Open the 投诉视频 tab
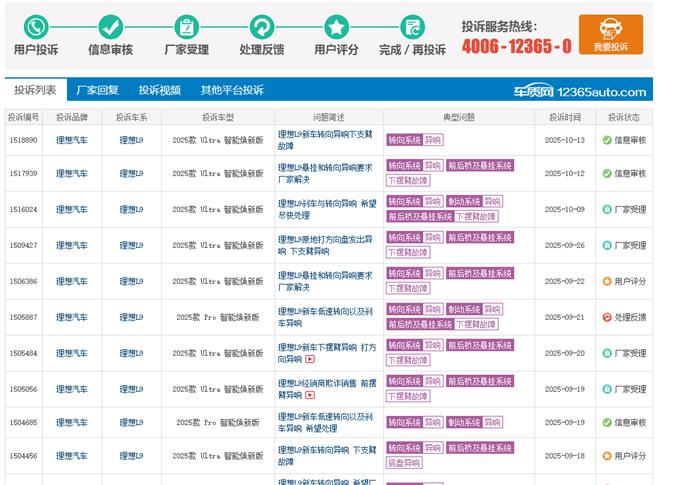 (159, 90)
